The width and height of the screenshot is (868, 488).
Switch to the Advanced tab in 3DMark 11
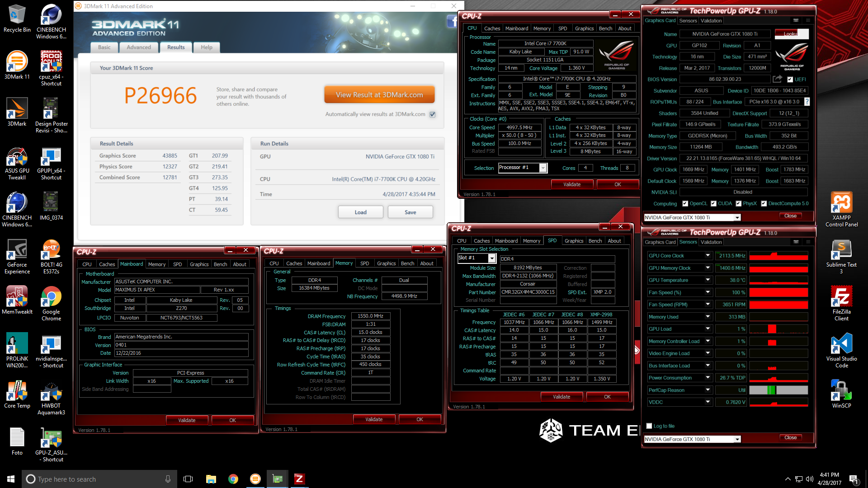point(139,47)
